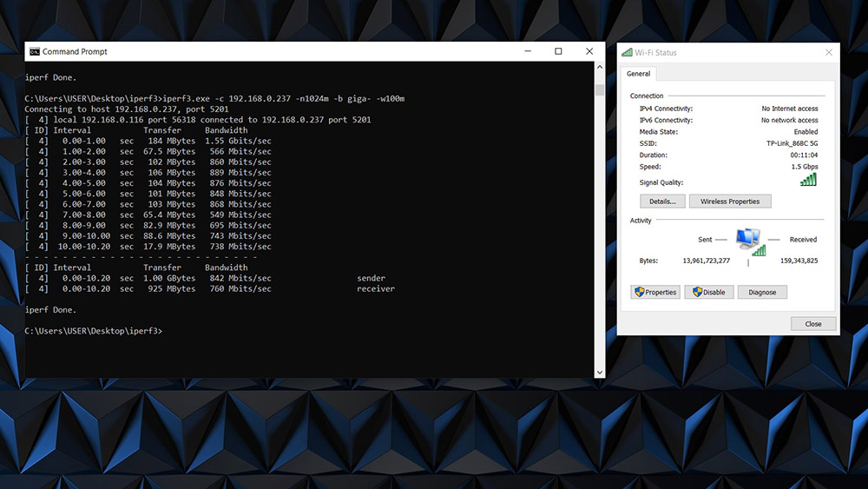Viewport: 868px width, 489px height.
Task: Click the Command Prompt title text
Action: click(75, 51)
